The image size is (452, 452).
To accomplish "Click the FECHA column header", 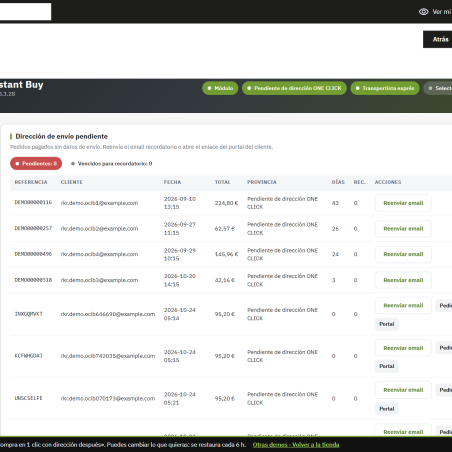I will tap(172, 182).
